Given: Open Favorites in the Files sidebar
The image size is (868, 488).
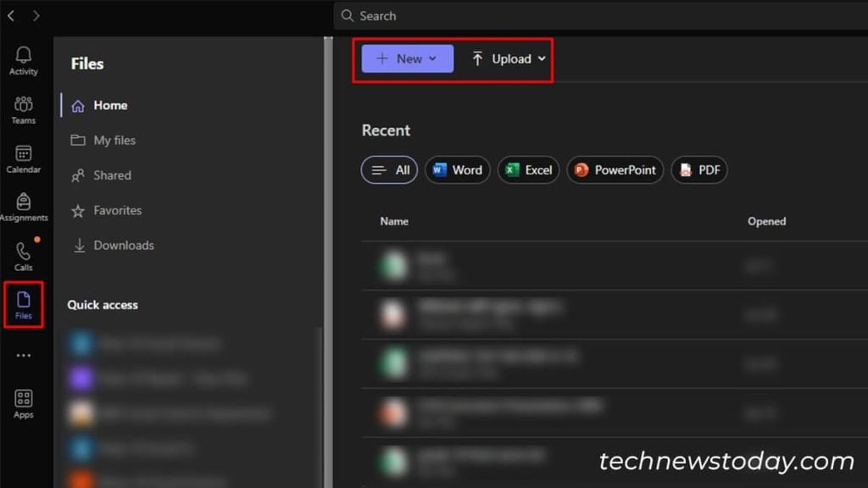Looking at the screenshot, I should (115, 210).
